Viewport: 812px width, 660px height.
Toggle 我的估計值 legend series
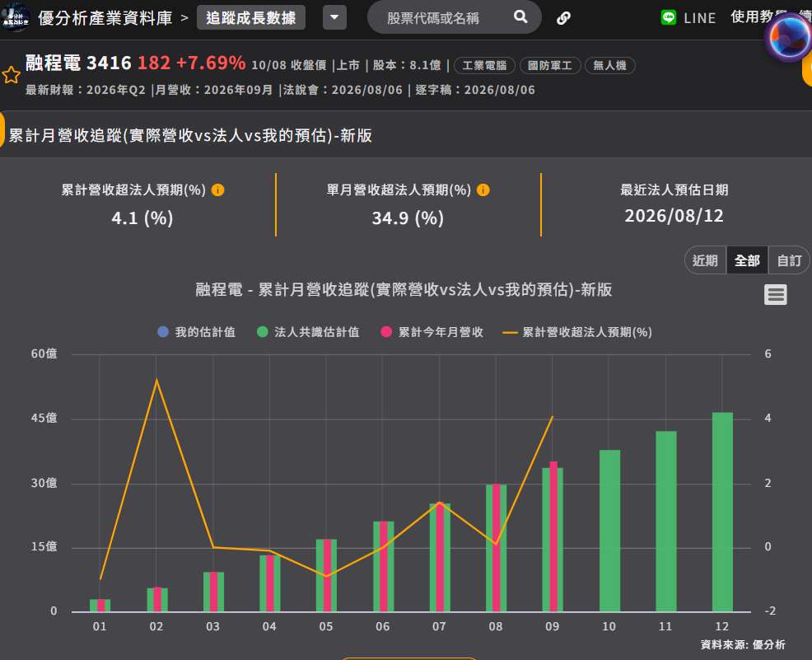click(x=196, y=332)
